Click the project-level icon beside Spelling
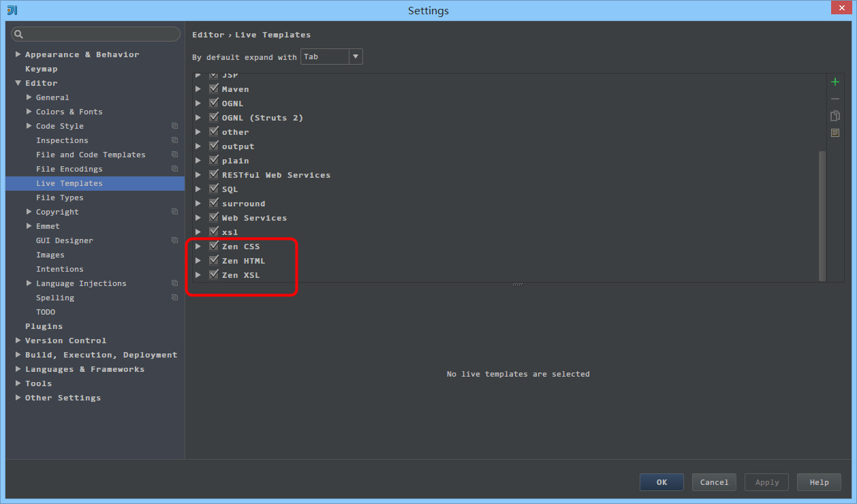 coord(174,298)
